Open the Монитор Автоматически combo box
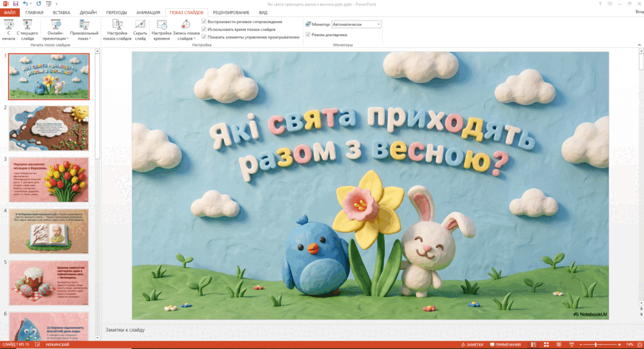Image resolution: width=644 pixels, height=349 pixels. click(356, 25)
